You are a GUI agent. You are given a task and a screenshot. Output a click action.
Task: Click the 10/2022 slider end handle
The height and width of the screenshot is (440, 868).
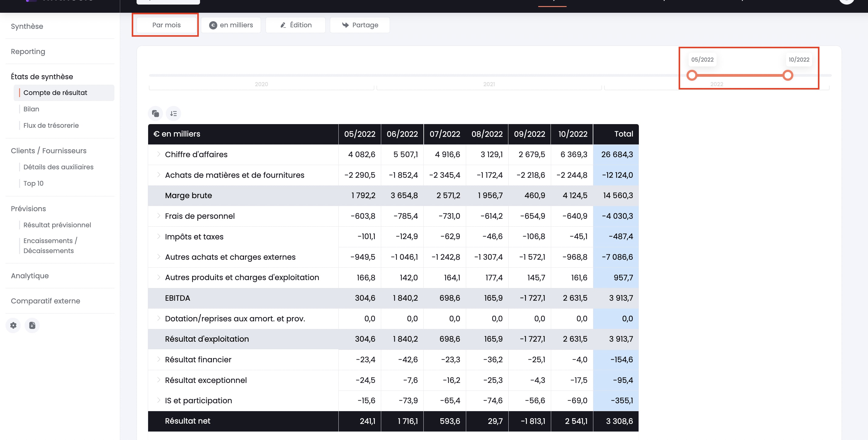[788, 75]
